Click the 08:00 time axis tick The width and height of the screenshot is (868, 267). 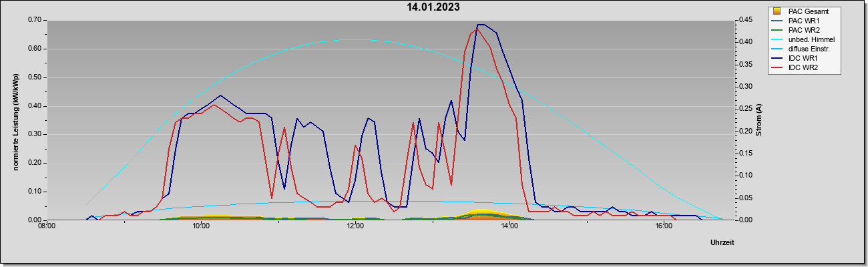(x=47, y=227)
